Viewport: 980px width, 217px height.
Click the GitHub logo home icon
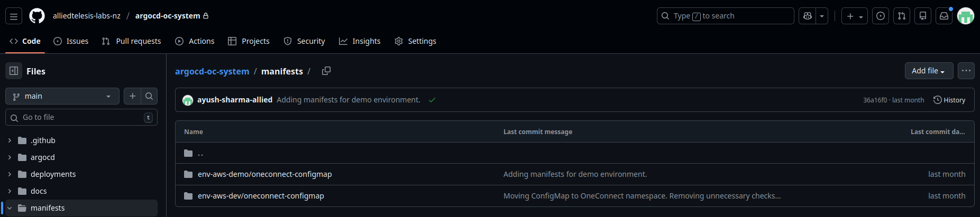(x=37, y=16)
